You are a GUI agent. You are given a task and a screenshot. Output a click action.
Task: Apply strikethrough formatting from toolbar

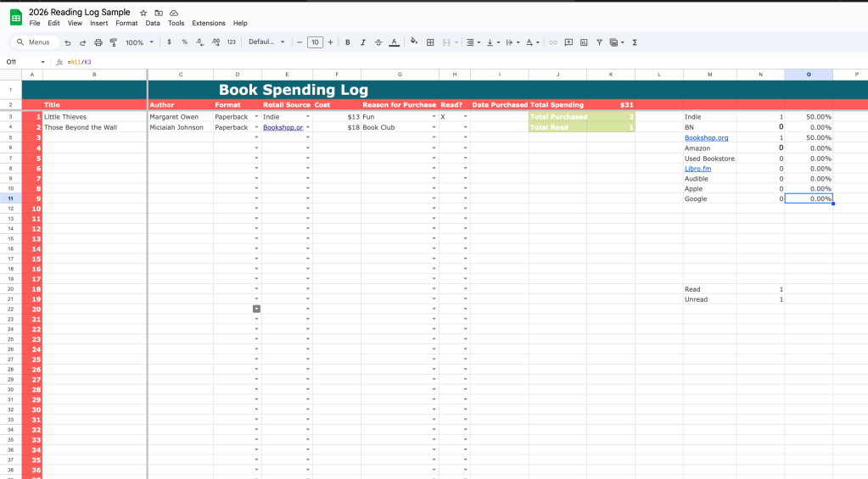[378, 42]
